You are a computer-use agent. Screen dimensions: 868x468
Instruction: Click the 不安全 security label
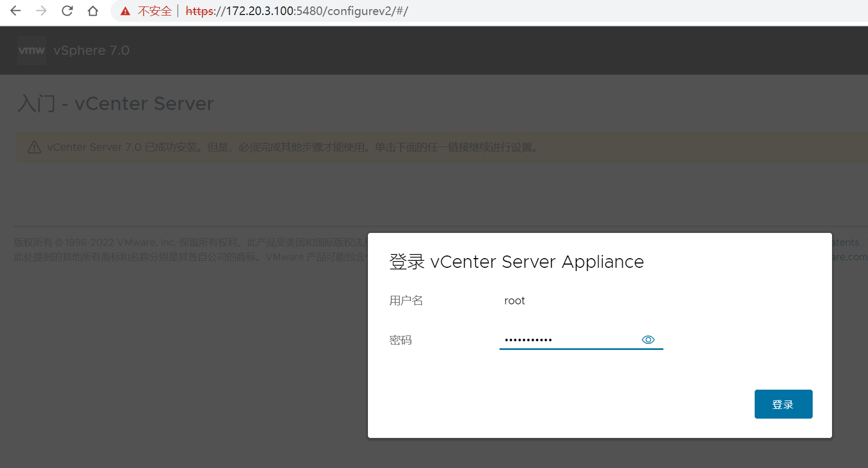pos(155,11)
